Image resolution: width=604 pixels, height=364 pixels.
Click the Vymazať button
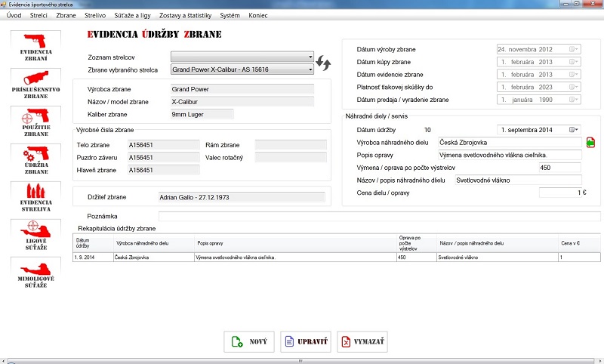[362, 342]
